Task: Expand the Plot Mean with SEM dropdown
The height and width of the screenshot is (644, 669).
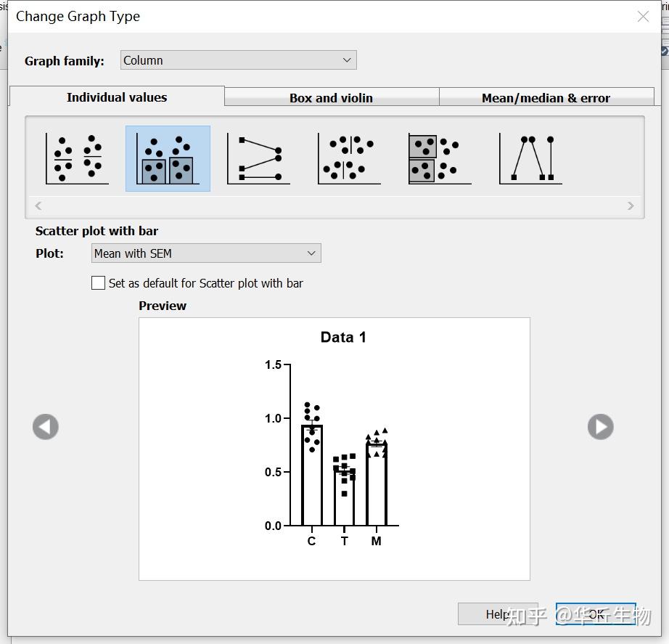Action: coord(206,253)
